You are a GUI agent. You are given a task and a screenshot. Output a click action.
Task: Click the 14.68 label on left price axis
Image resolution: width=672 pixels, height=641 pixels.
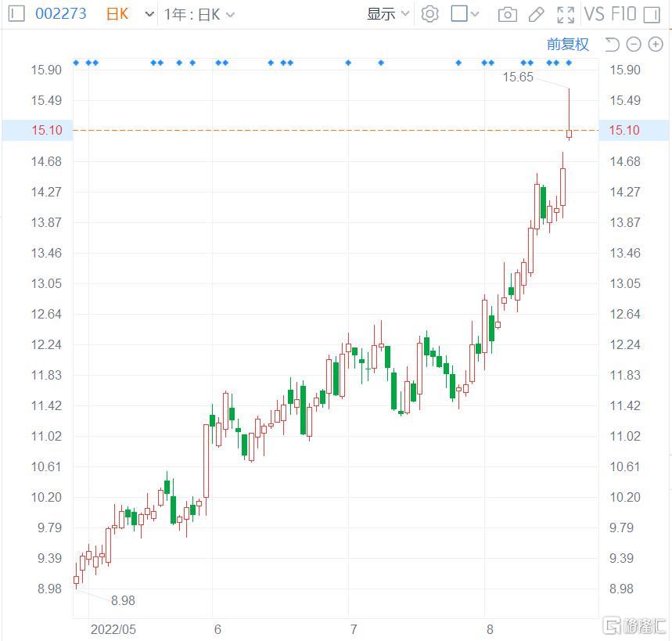[x=46, y=161]
